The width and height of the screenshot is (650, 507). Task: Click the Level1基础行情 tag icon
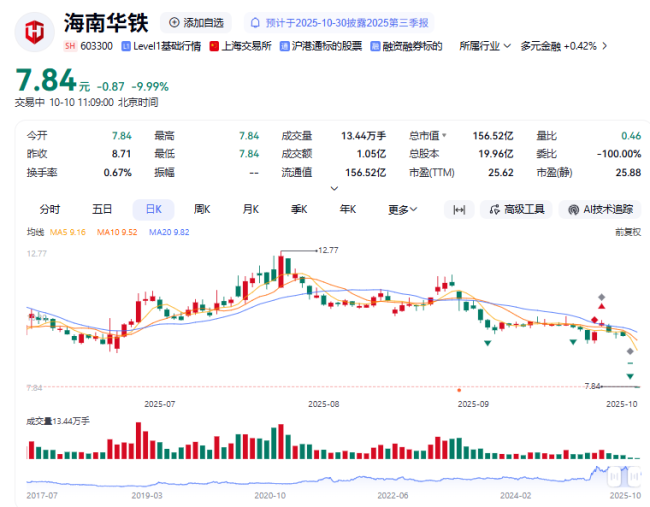pyautogui.click(x=126, y=46)
